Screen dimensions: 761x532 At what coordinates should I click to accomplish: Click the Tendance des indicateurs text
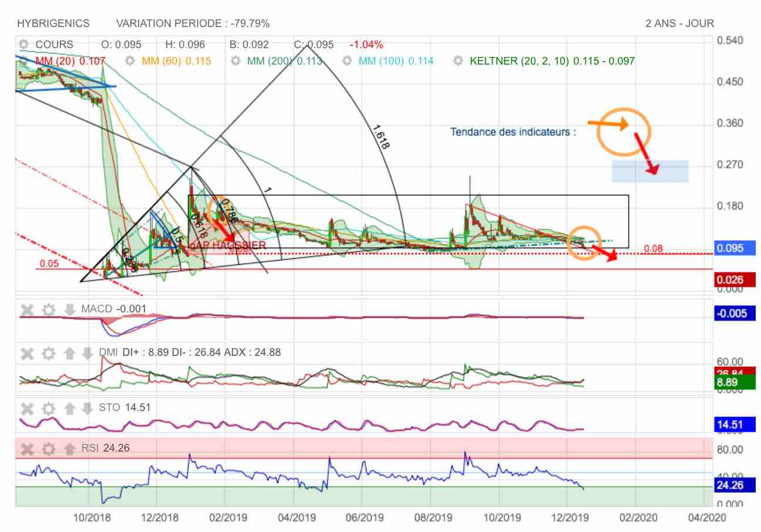[513, 132]
